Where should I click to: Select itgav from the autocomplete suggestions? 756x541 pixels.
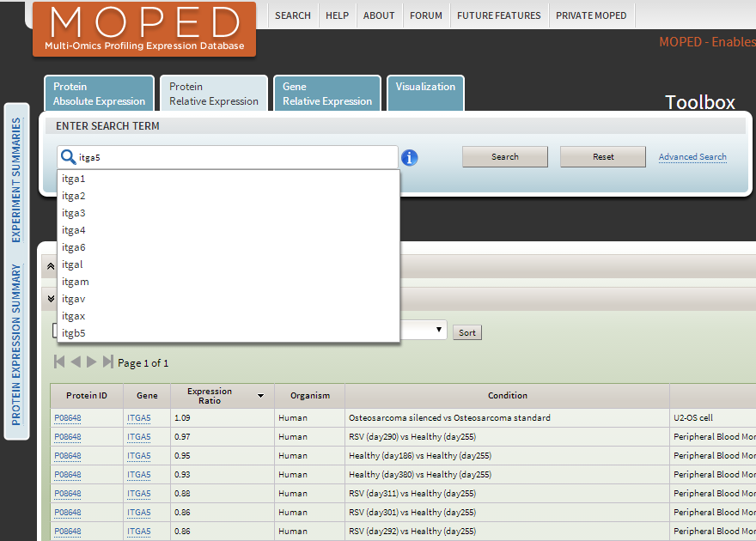pos(73,298)
